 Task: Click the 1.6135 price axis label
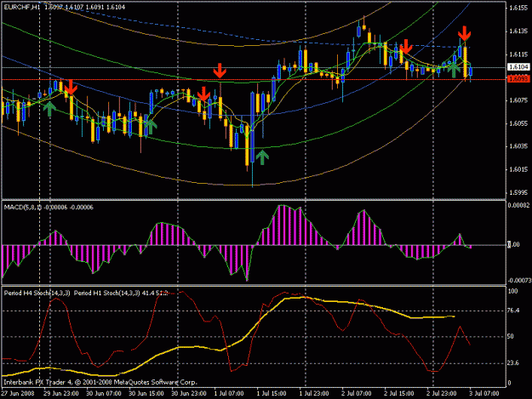(518, 31)
